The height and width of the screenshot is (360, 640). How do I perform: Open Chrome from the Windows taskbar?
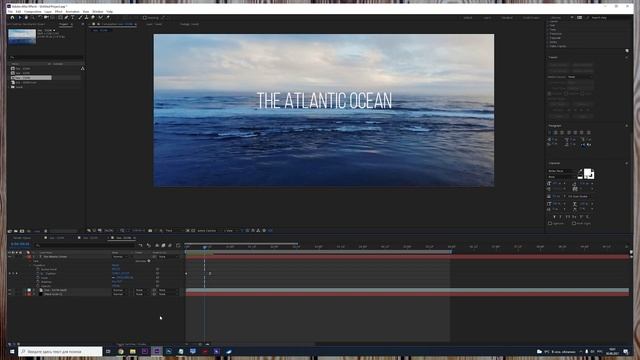coord(121,351)
